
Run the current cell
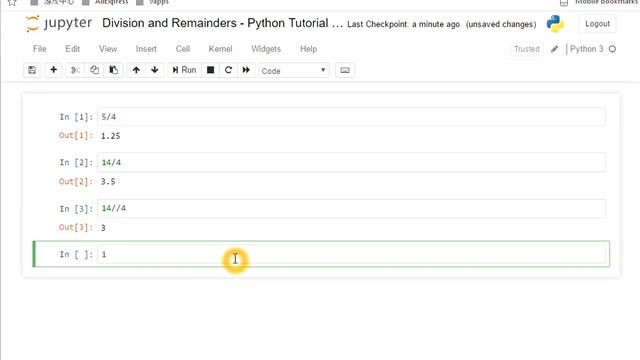tap(184, 70)
